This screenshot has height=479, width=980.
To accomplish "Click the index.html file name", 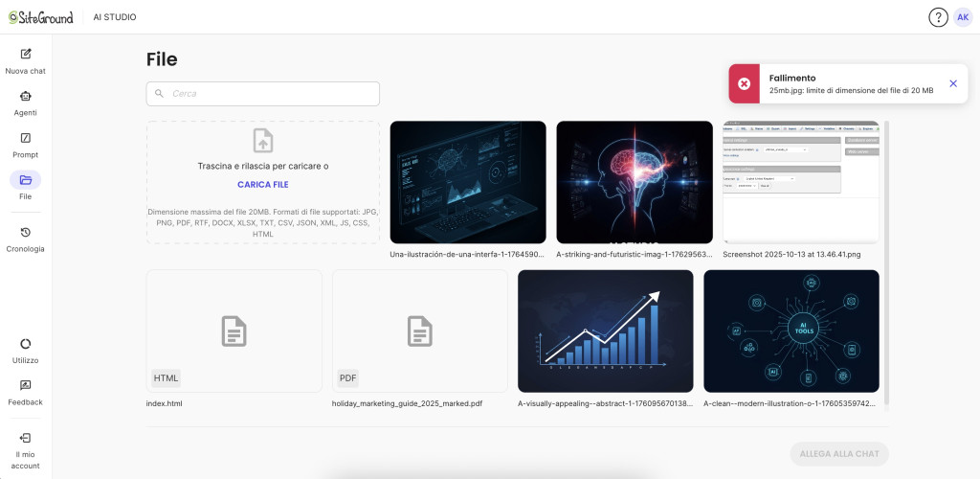I will pos(165,403).
